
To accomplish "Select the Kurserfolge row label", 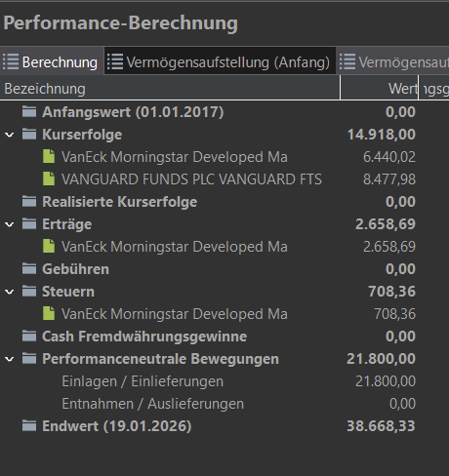I will tap(82, 135).
